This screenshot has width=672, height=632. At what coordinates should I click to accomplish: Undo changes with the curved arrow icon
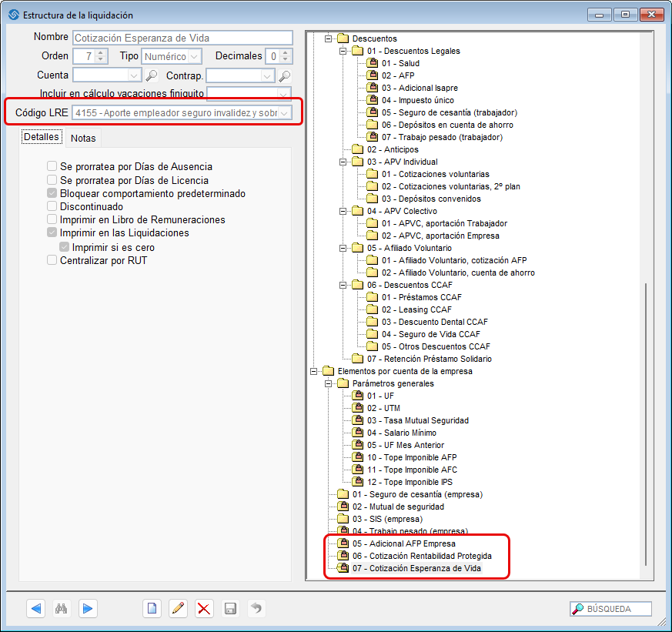click(256, 608)
